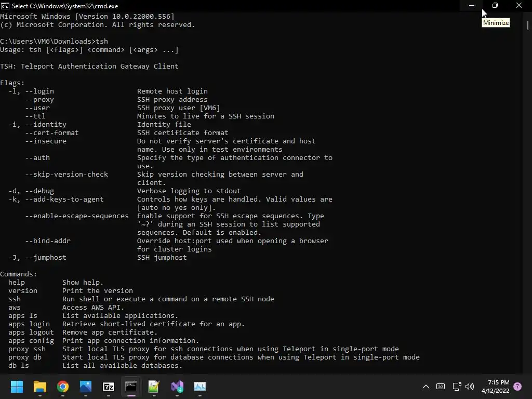The height and width of the screenshot is (399, 532).
Task: Click 'Remote host login' description
Action: [172, 91]
